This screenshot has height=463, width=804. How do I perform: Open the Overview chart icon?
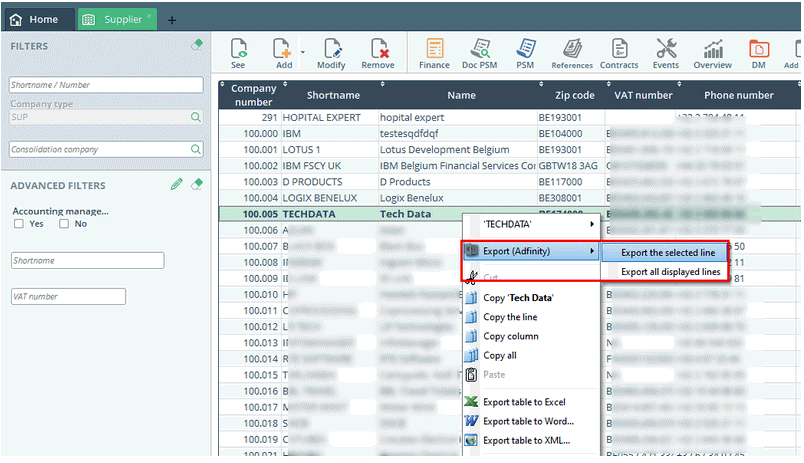click(713, 53)
